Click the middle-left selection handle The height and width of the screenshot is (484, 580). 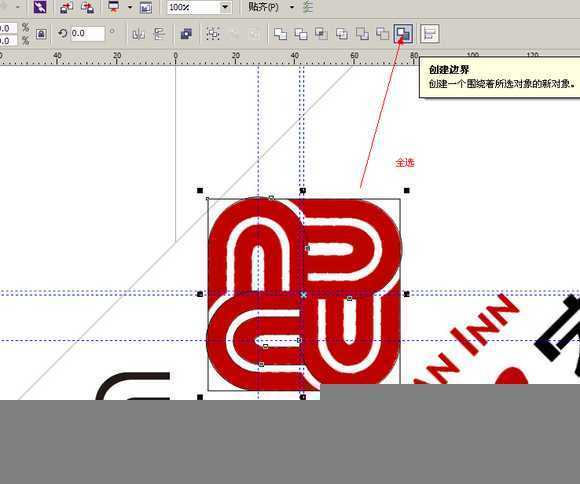(x=200, y=294)
